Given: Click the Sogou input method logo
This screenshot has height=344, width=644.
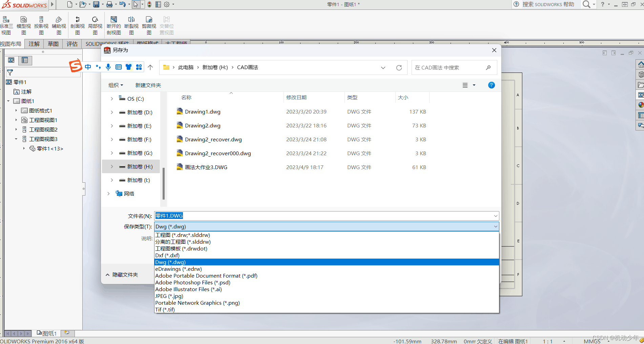Looking at the screenshot, I should pyautogui.click(x=76, y=66).
